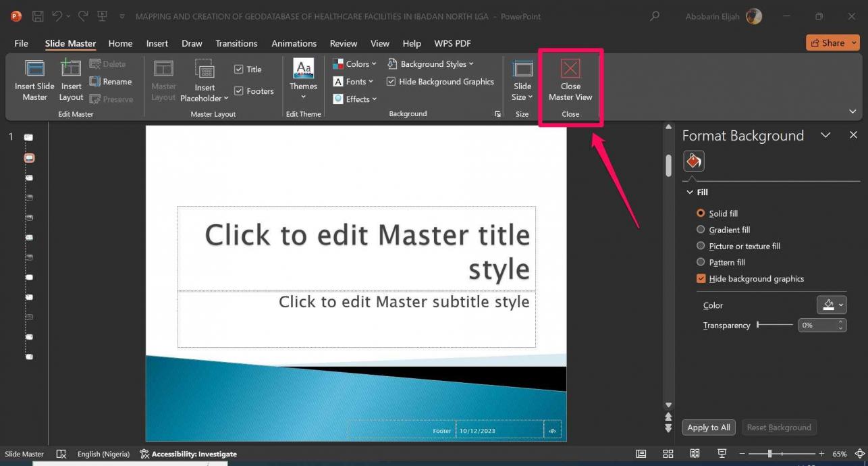The image size is (868, 466).
Task: Uncheck the Title checkbox
Action: [x=239, y=69]
